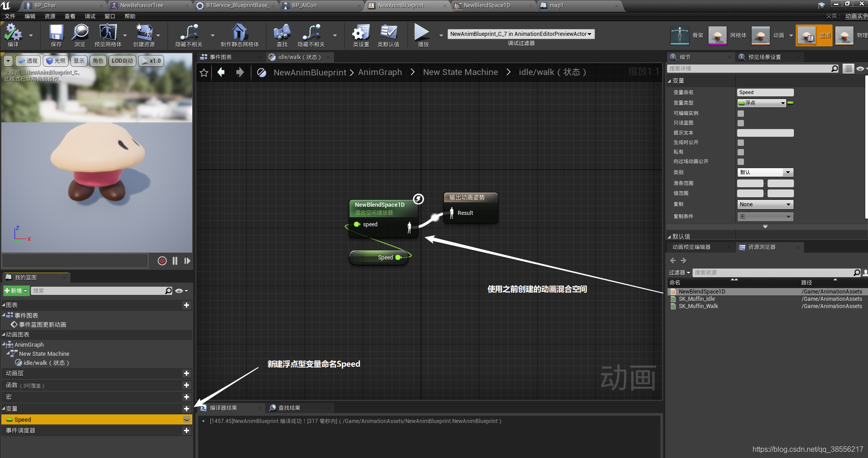Screen dimensions: 868x458
Task: Toggle Expose to Cinematics (向过场动画公开) checkbox
Action: 741,162
